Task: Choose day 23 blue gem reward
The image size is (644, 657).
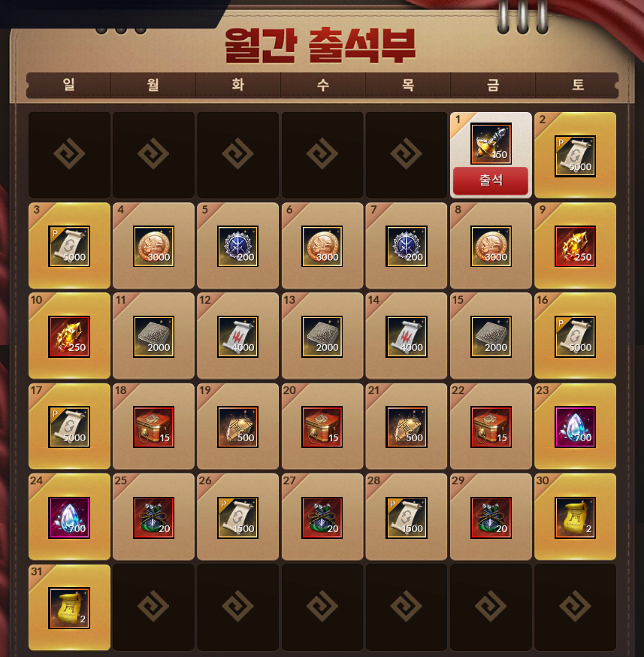Action: click(x=575, y=426)
